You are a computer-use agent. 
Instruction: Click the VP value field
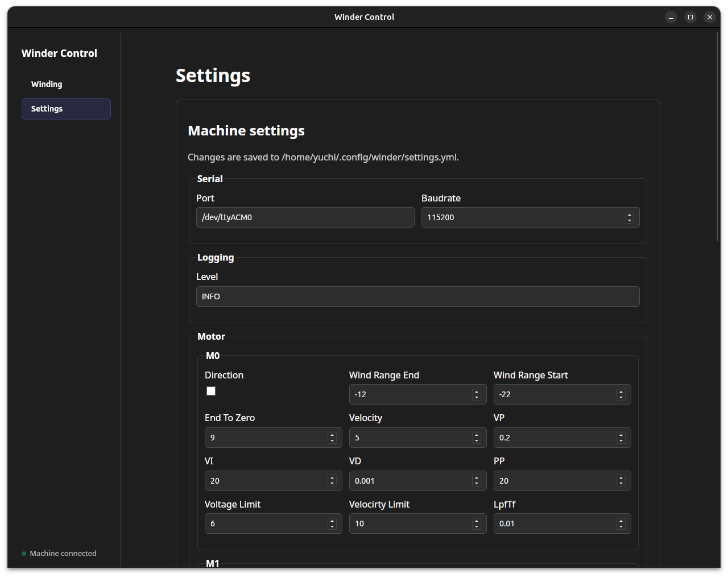point(562,438)
